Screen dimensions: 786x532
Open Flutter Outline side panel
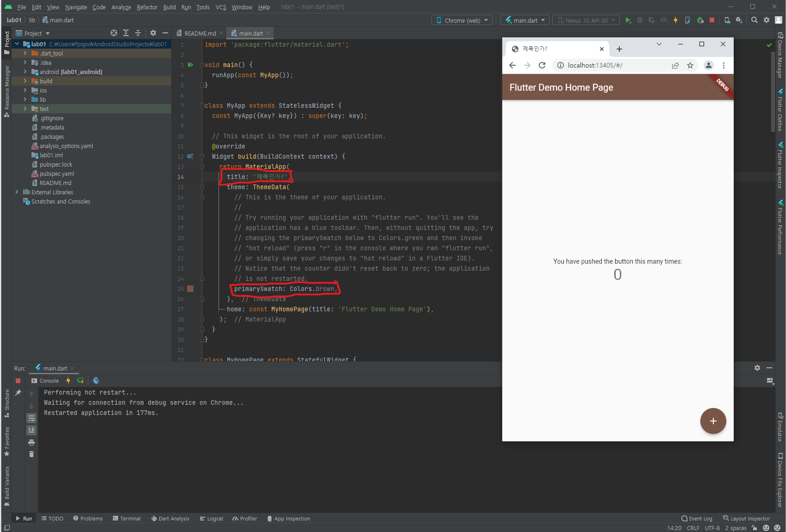780,110
